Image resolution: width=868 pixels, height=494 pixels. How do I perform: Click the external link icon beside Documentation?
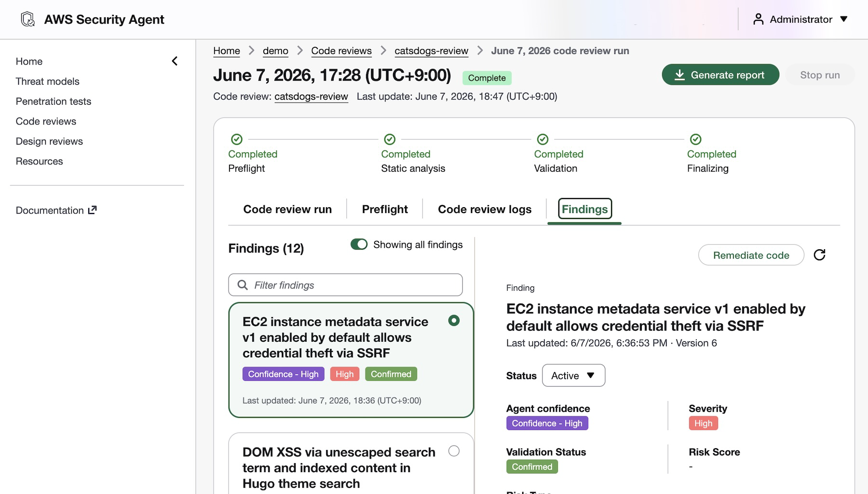(x=93, y=210)
